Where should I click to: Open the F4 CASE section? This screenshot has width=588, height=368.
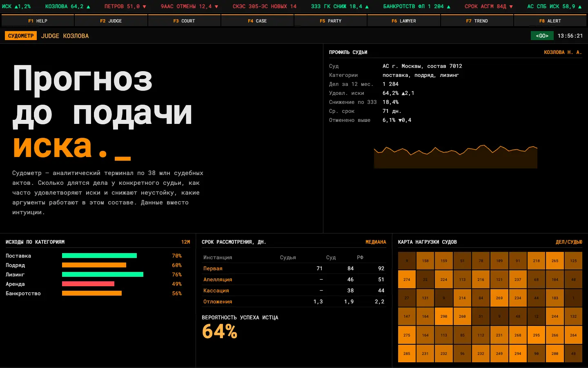[x=257, y=20]
